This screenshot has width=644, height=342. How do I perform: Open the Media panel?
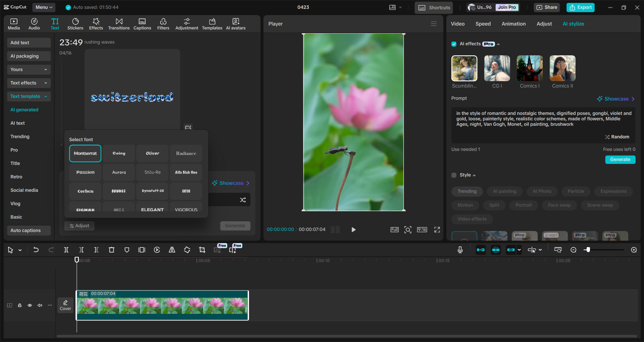[x=13, y=23]
